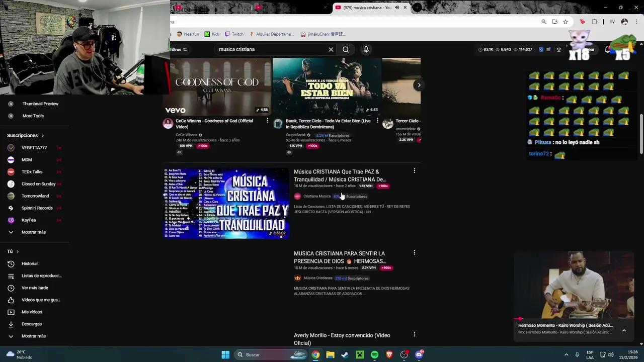The image size is (644, 362).
Task: Open the Averly Morillo video title link
Action: pyautogui.click(x=342, y=339)
